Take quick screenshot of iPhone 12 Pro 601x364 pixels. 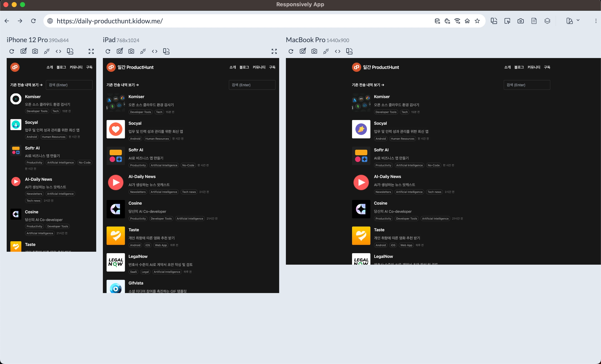[23, 51]
